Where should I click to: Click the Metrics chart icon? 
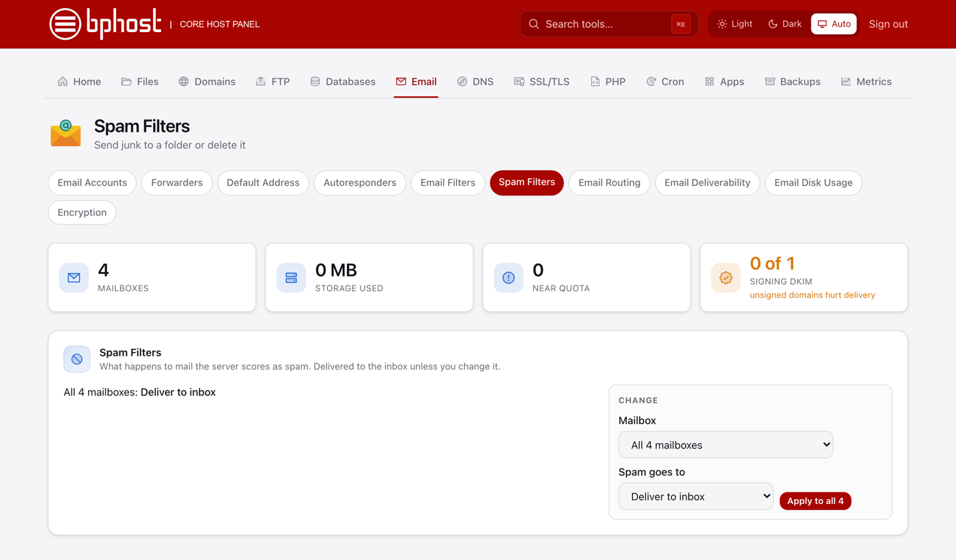(846, 81)
